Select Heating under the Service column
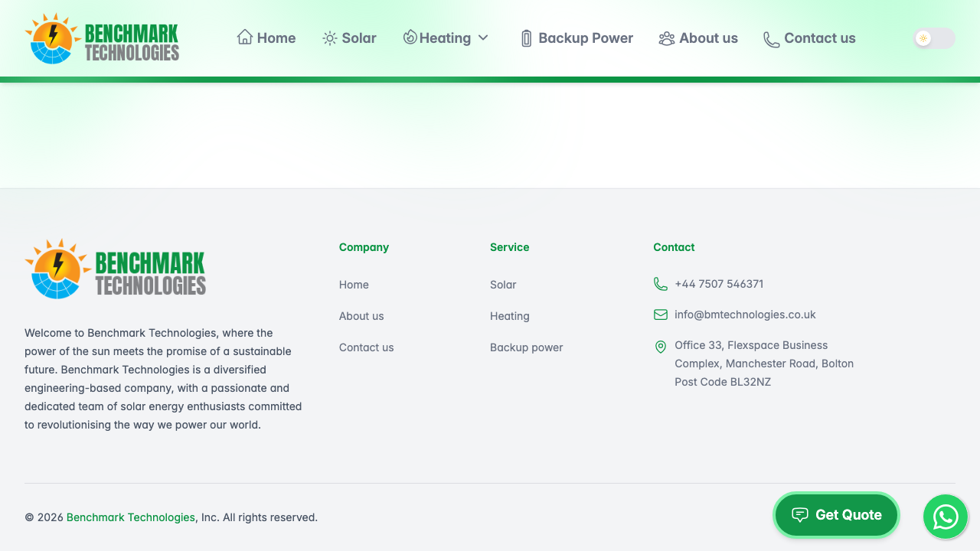The image size is (980, 551). coord(509,315)
